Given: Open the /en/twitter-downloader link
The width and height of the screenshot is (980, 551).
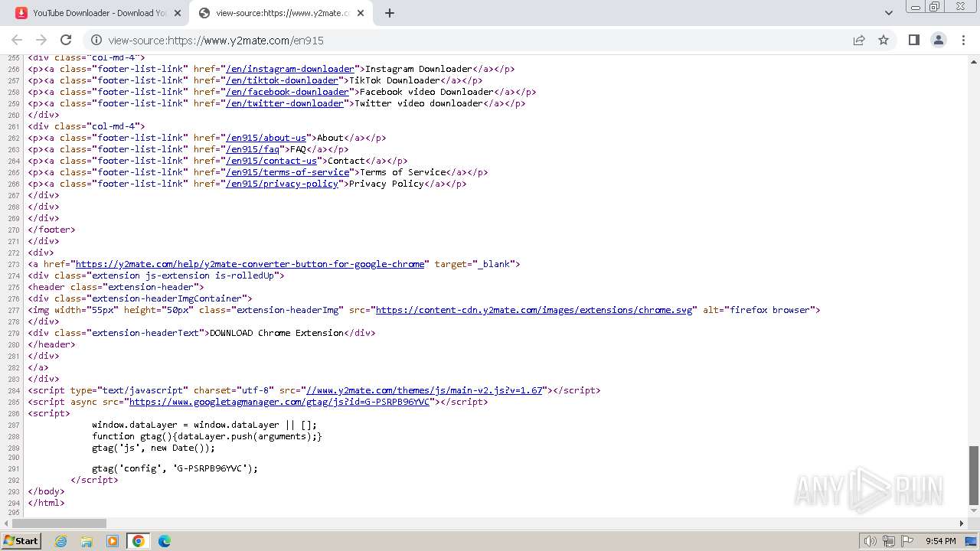Looking at the screenshot, I should [285, 103].
